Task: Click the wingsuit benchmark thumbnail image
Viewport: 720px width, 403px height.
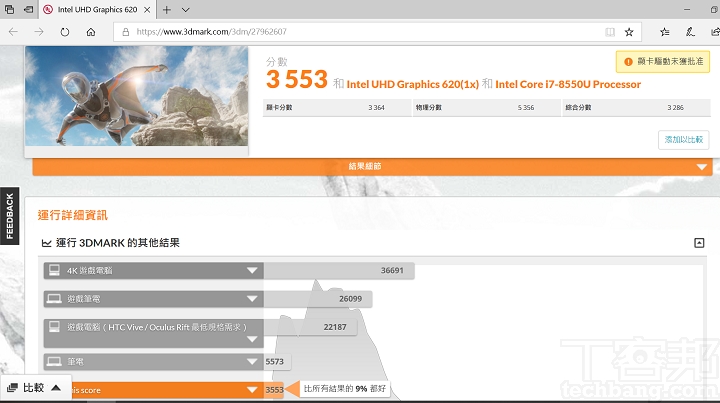Action: (136, 96)
